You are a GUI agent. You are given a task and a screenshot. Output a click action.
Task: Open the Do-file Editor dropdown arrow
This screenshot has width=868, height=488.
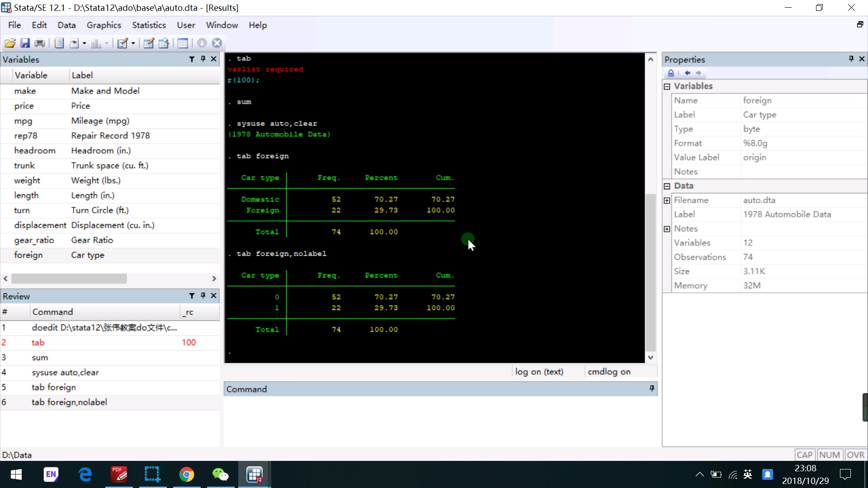click(x=133, y=43)
